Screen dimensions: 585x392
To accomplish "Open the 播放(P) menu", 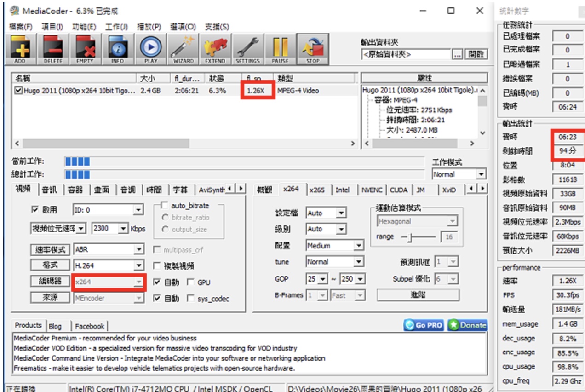I will pyautogui.click(x=149, y=26).
